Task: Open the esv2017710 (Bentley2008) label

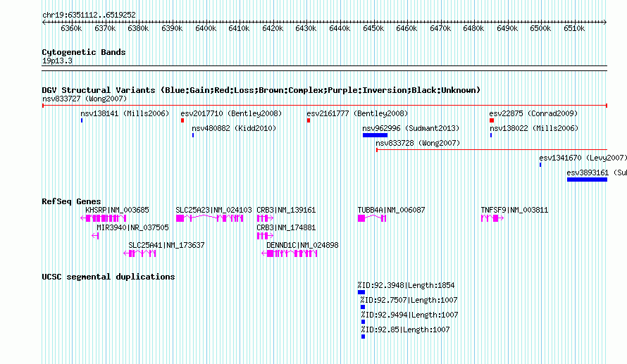Action: (x=231, y=113)
